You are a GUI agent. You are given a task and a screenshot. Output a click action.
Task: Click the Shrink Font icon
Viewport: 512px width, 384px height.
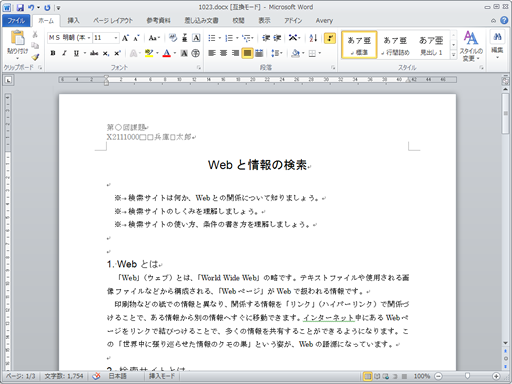click(136, 38)
